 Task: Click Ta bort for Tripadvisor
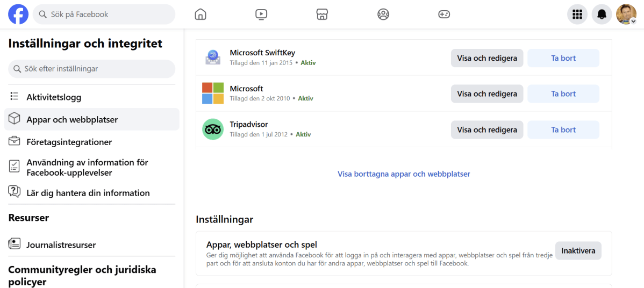click(x=563, y=129)
